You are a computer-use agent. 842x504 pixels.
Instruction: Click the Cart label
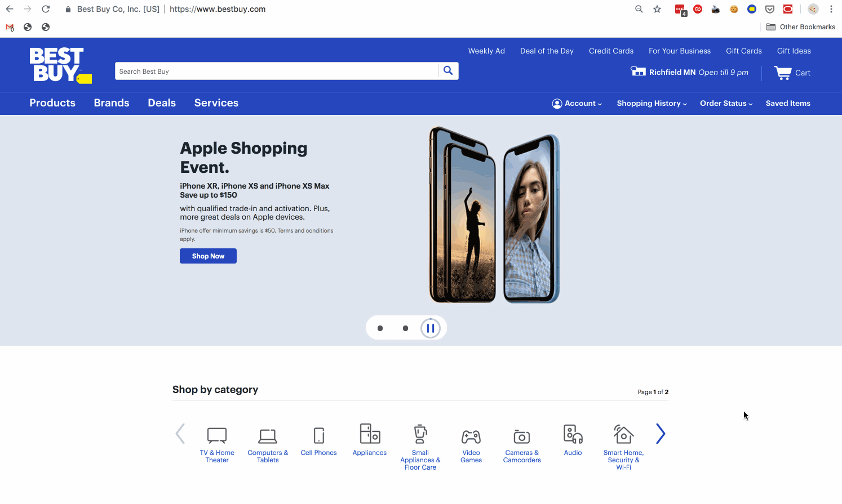[x=803, y=73]
